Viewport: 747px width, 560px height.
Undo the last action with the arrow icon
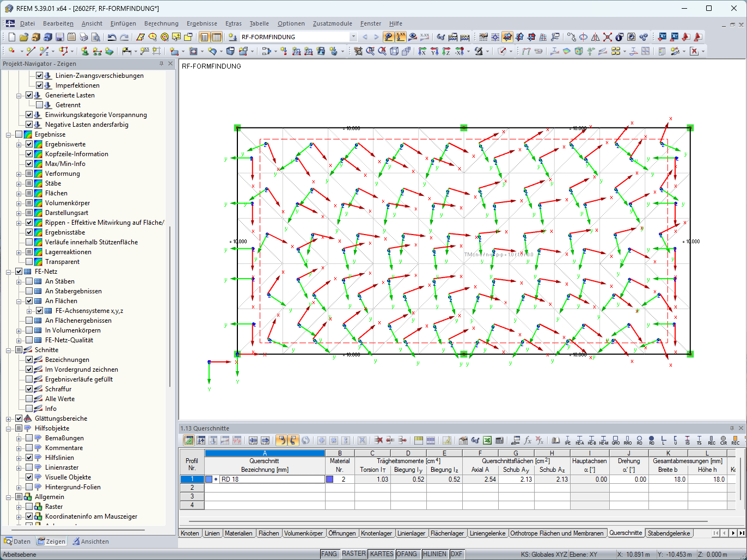[x=112, y=37]
